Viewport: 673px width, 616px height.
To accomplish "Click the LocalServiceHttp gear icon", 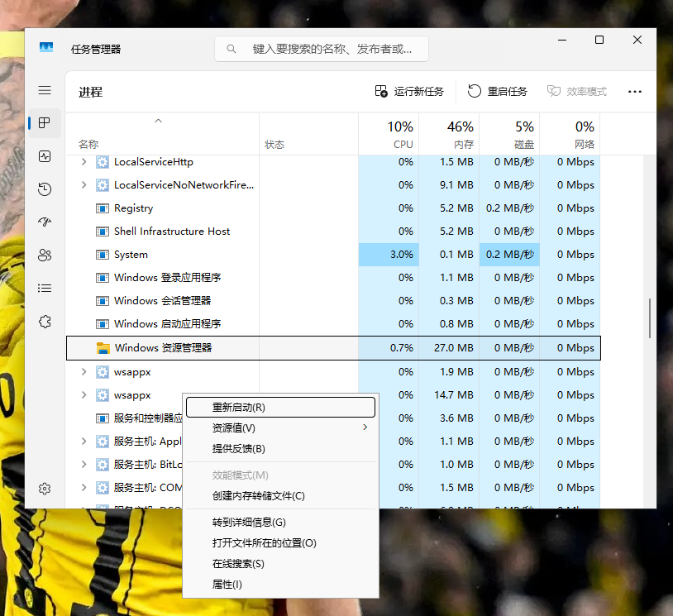I will coord(103,162).
